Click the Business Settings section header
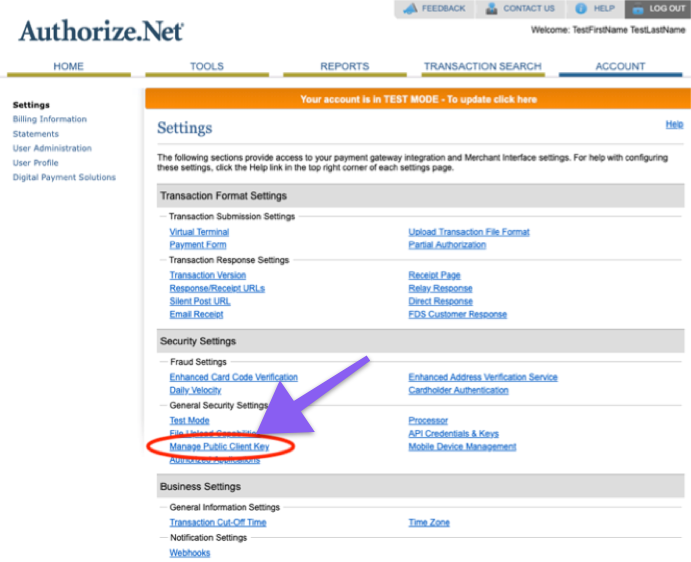 (420, 487)
